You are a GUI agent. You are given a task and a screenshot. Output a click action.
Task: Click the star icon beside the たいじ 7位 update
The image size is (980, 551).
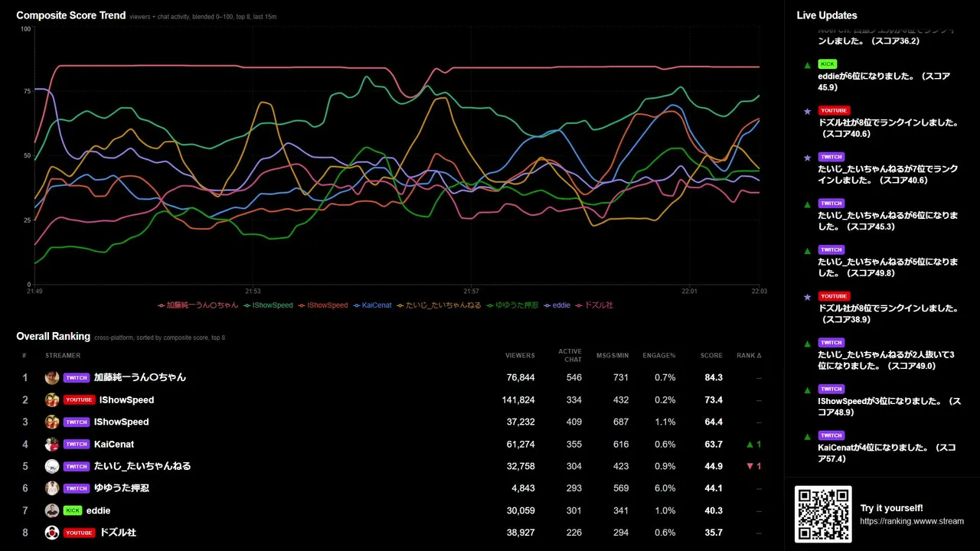click(807, 158)
